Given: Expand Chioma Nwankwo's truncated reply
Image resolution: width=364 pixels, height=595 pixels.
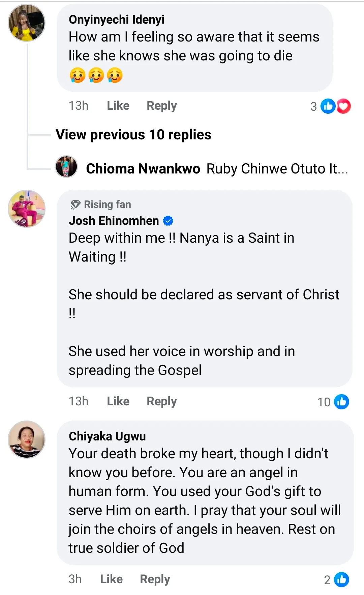Looking at the screenshot, I should click(x=277, y=169).
